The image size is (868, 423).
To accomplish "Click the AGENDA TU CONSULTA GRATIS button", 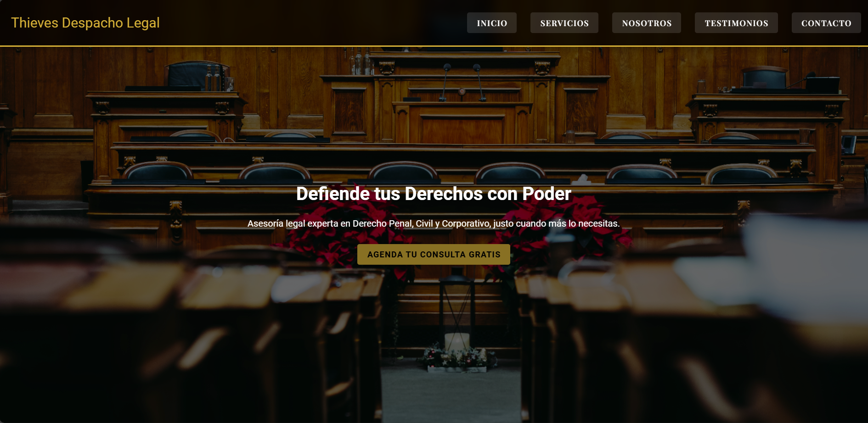I will point(433,254).
